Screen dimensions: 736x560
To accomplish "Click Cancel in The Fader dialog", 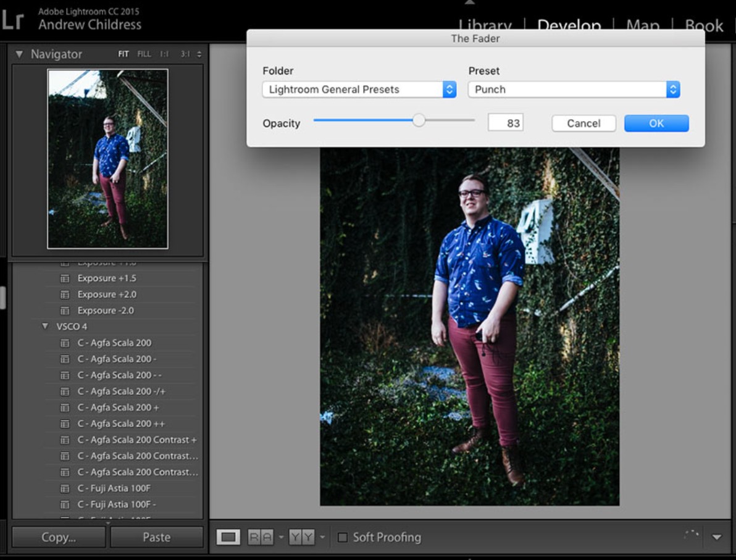I will [x=583, y=123].
